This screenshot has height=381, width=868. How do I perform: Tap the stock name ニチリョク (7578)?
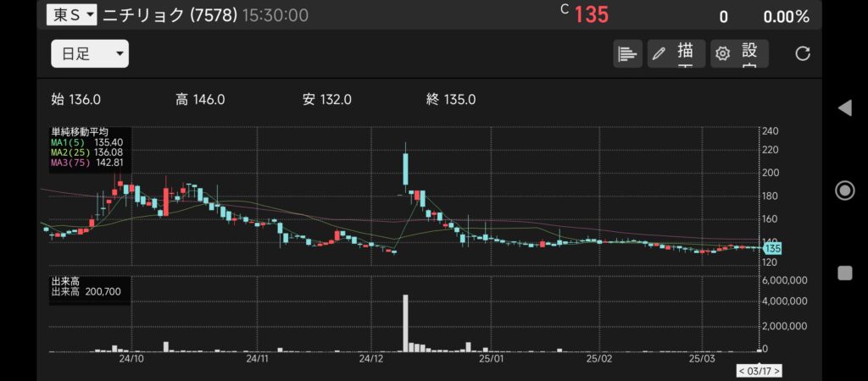[x=170, y=15]
